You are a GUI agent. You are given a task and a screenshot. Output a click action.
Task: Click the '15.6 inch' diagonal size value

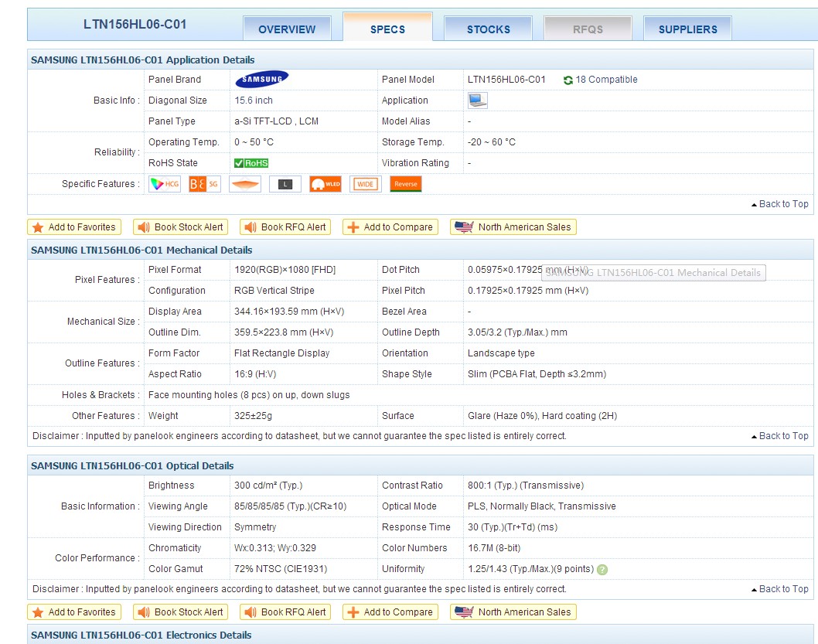[x=254, y=101]
